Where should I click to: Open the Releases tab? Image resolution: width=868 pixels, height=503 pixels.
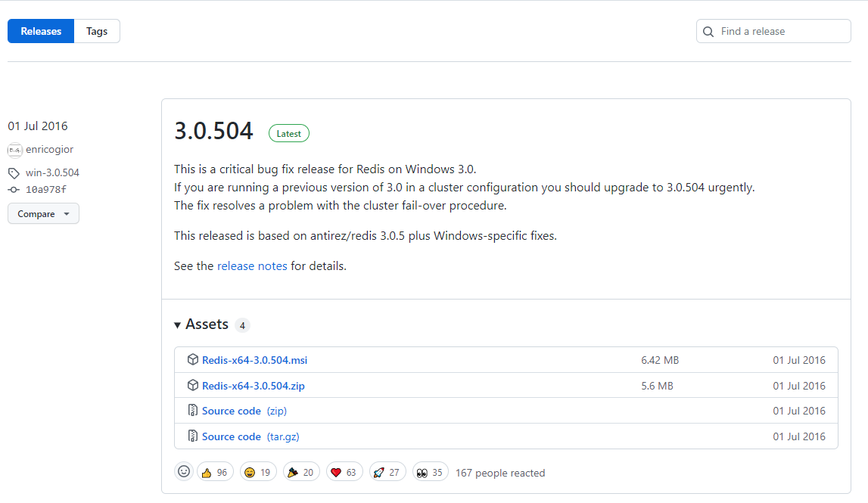[41, 32]
